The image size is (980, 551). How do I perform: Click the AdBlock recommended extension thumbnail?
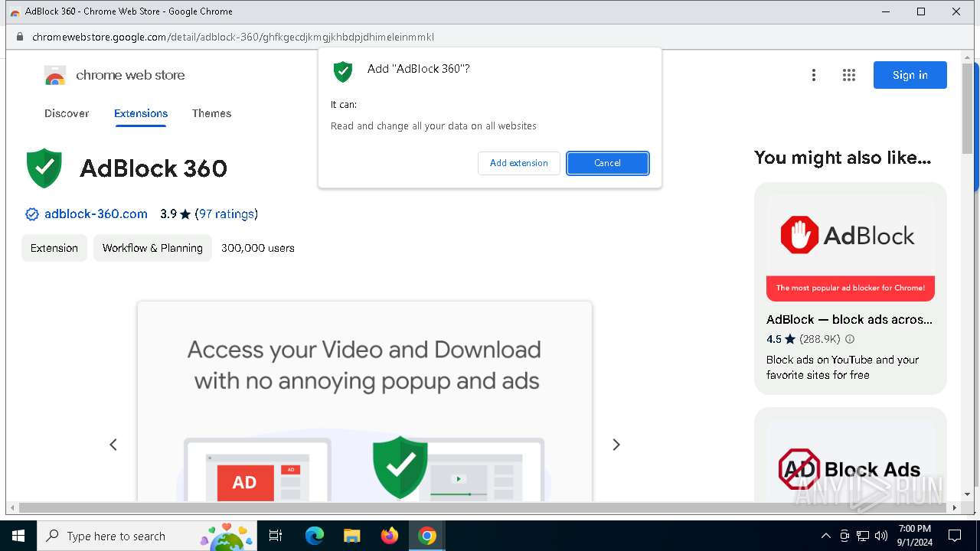[851, 248]
